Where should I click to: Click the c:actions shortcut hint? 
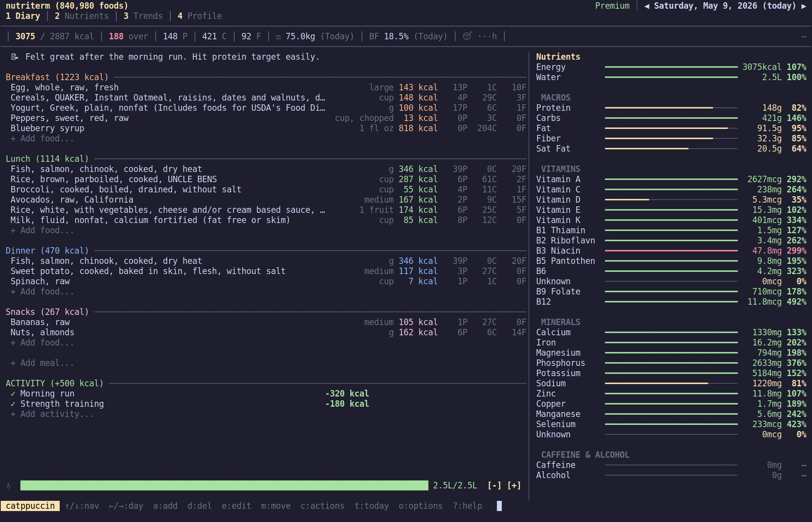tap(322, 506)
